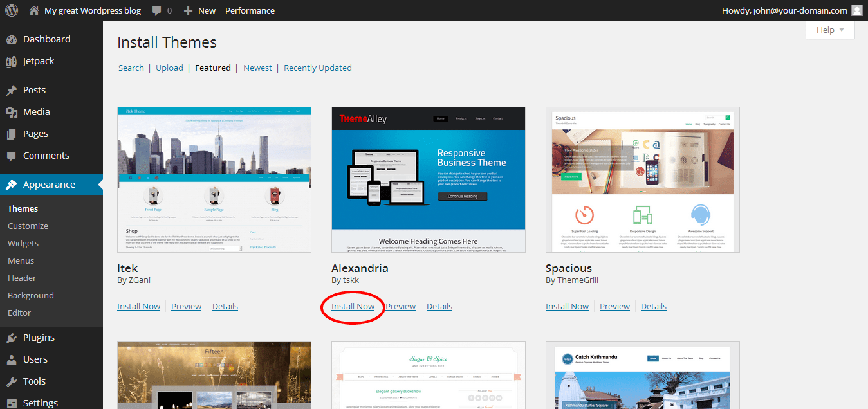868x409 pixels.
Task: Select the Themes submenu item
Action: tap(23, 208)
